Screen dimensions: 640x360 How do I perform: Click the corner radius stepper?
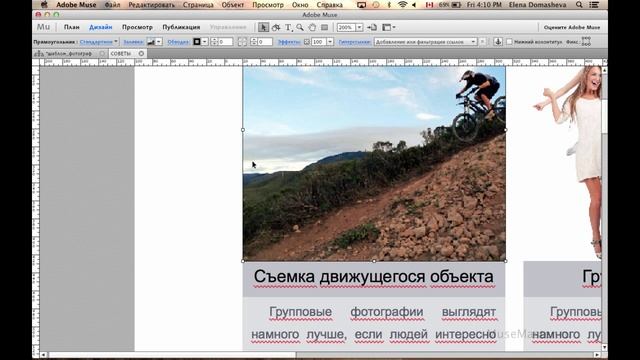[253, 42]
